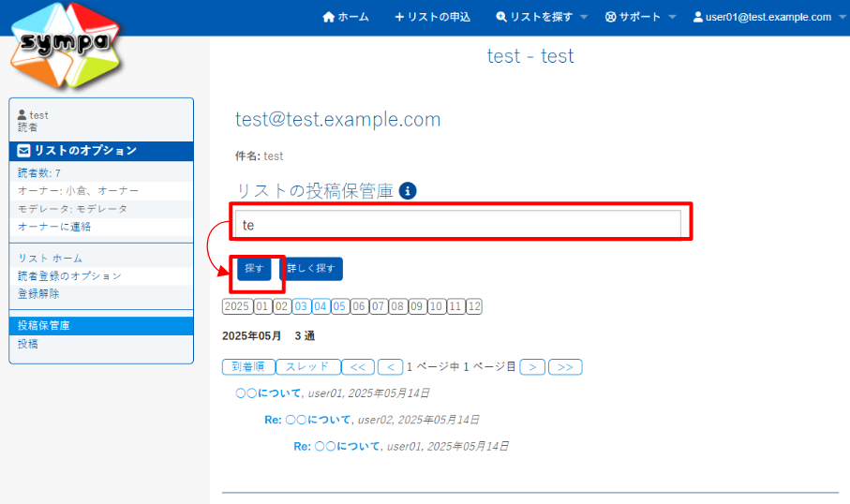Open month 04 archive
The height and width of the screenshot is (504, 850).
321,306
